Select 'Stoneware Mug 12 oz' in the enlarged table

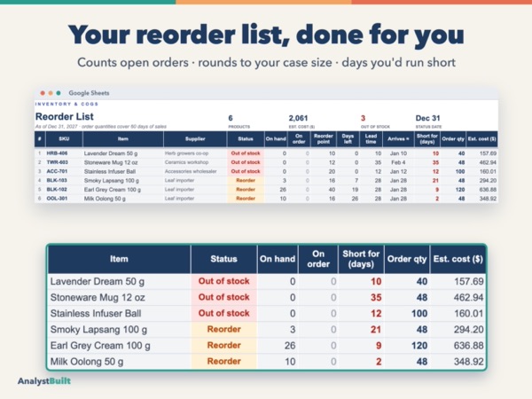98,298
